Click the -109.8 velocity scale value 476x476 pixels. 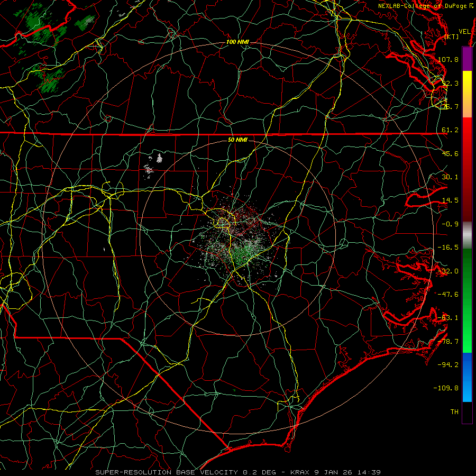pyautogui.click(x=446, y=388)
